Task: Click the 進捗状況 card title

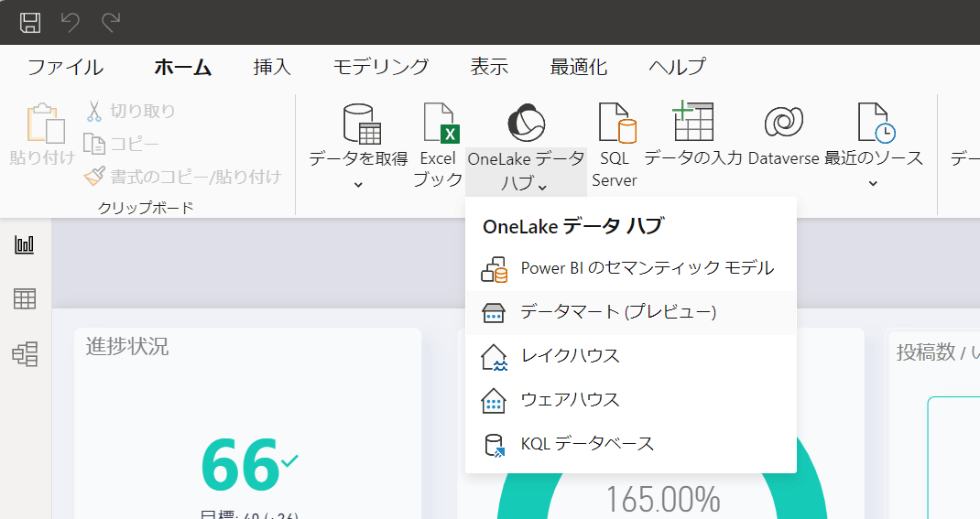Action: (x=127, y=346)
